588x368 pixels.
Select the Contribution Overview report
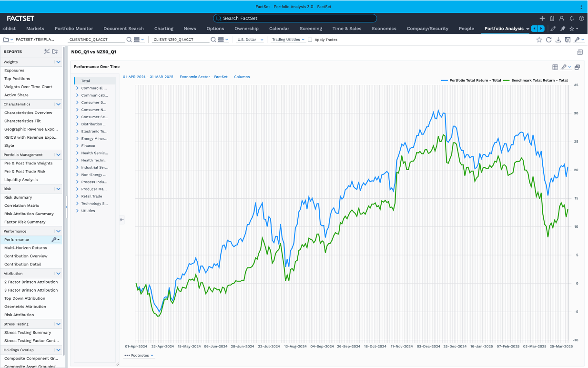coord(26,256)
